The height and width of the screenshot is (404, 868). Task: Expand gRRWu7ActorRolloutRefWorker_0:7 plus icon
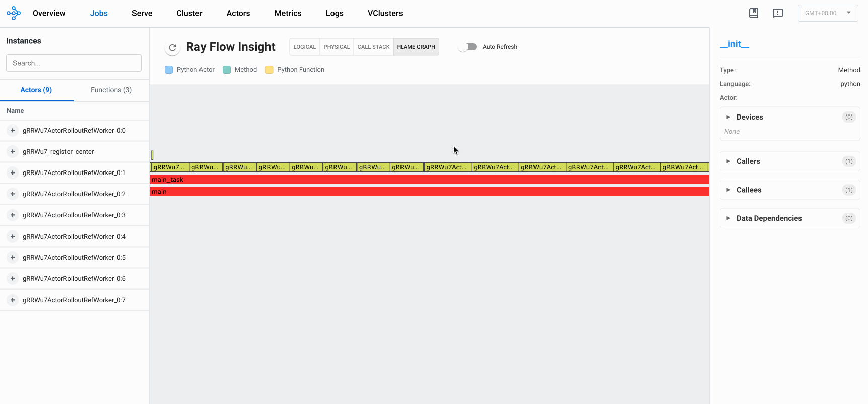(x=13, y=300)
